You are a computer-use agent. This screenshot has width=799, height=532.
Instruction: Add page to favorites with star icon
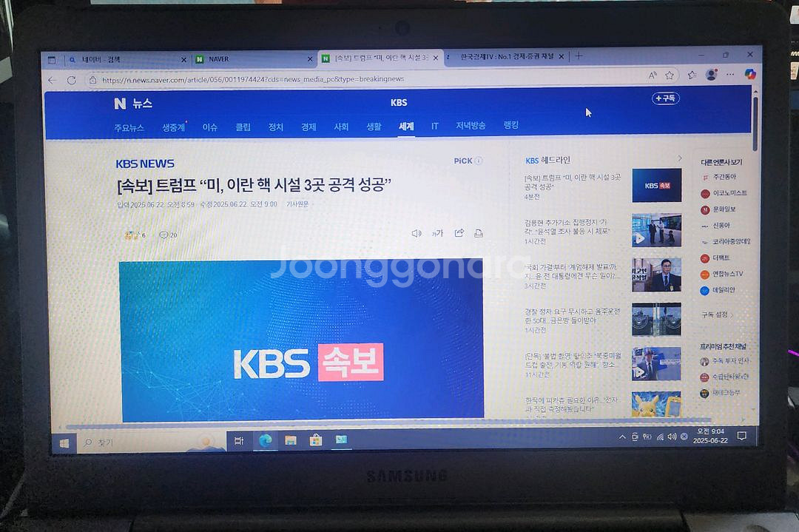pos(670,75)
